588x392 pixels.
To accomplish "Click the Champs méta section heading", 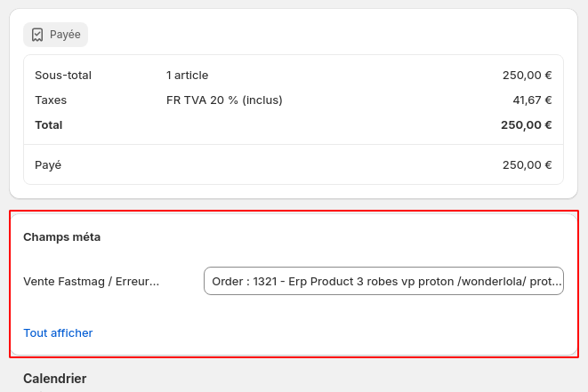I will click(62, 237).
